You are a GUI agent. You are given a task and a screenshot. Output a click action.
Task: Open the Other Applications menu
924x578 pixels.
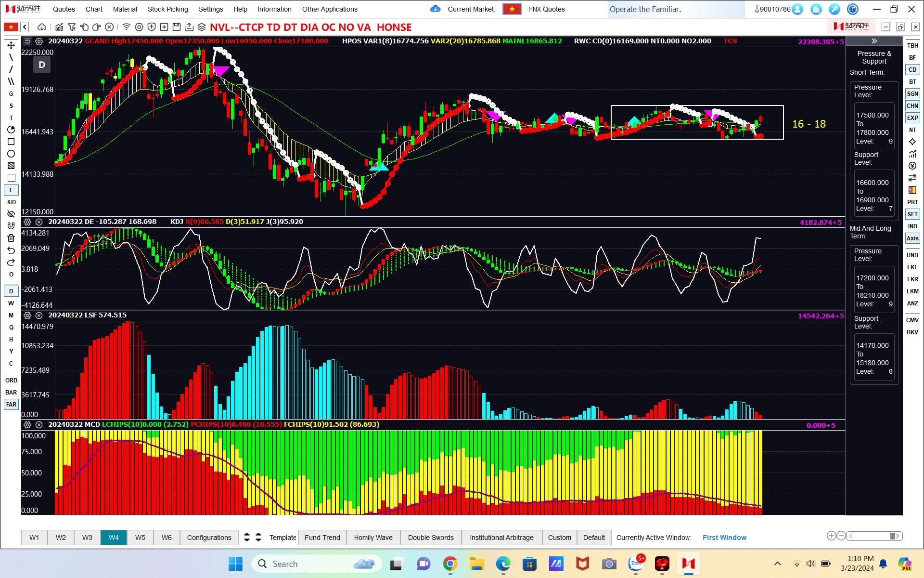click(x=330, y=9)
